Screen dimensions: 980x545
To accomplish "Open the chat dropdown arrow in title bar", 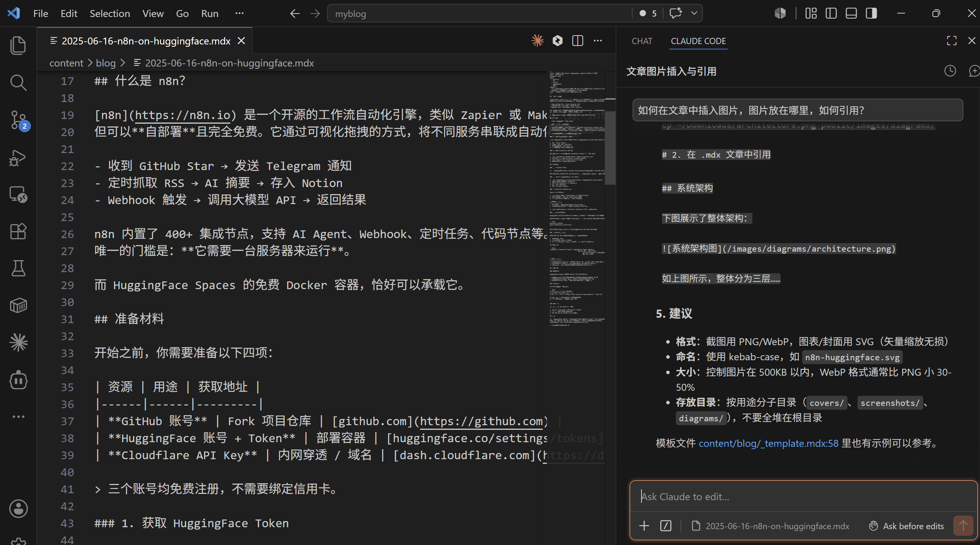I will coord(694,13).
